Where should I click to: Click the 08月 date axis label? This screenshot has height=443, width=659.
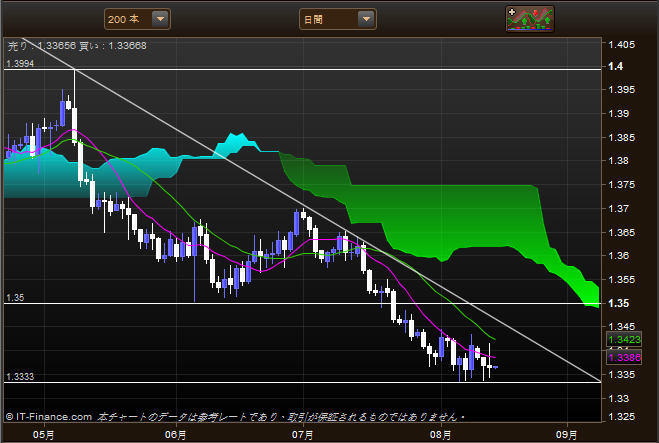(x=441, y=435)
